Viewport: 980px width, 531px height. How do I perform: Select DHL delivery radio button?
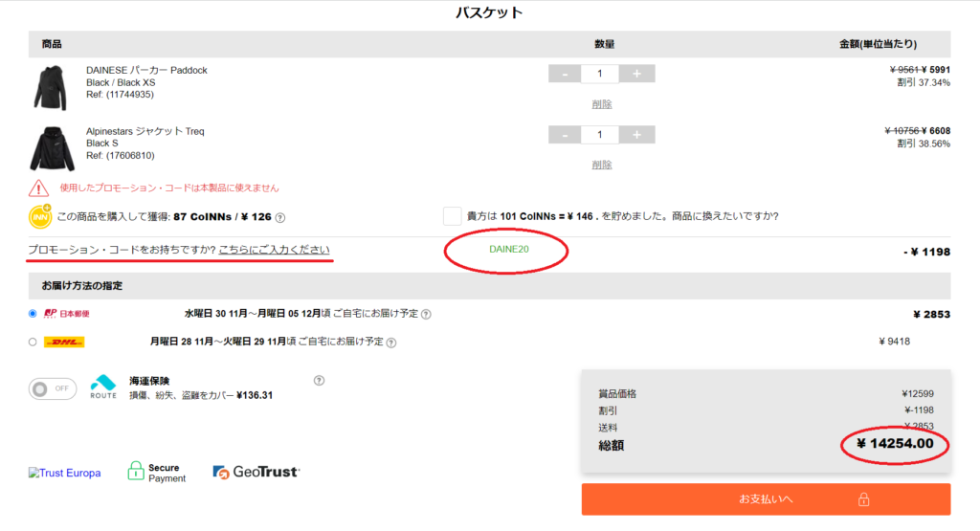pyautogui.click(x=33, y=342)
